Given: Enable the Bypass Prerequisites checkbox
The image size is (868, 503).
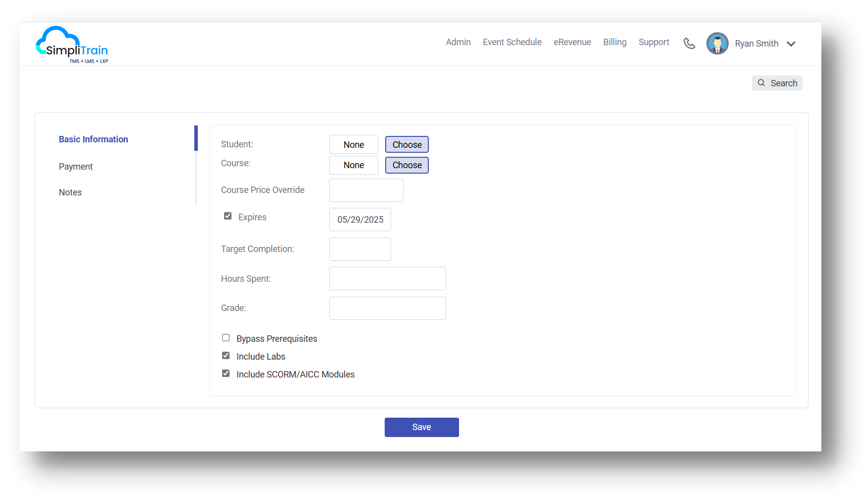Looking at the screenshot, I should click(226, 337).
